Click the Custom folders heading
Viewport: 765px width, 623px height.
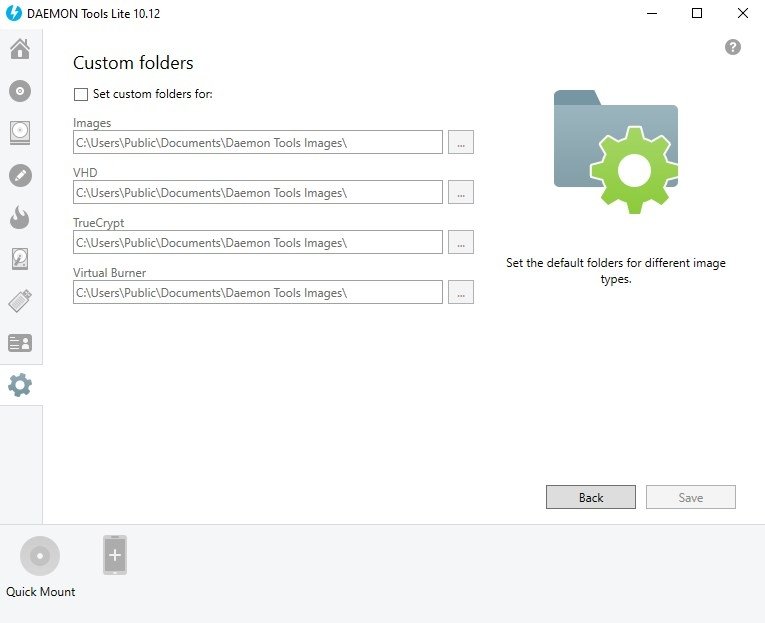coord(133,63)
